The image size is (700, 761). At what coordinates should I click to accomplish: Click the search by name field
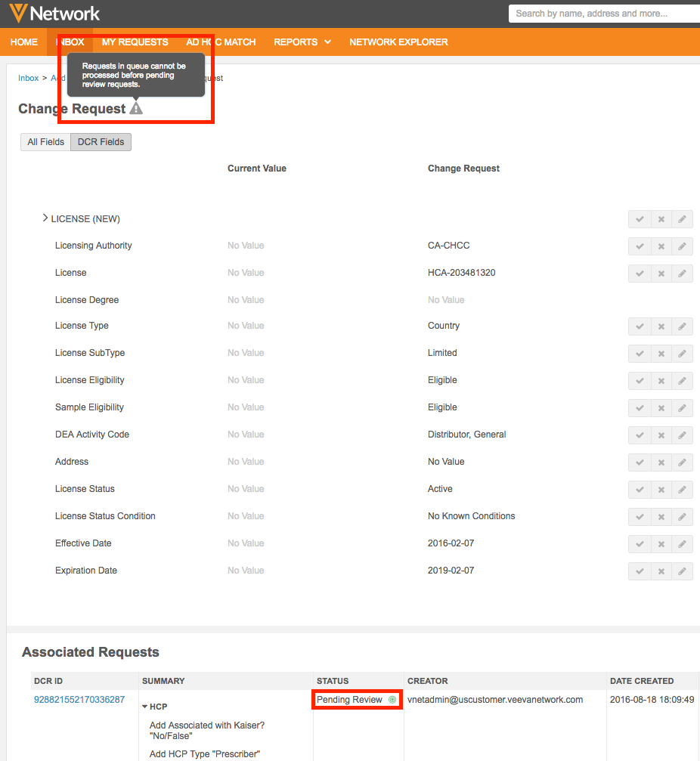pyautogui.click(x=603, y=14)
